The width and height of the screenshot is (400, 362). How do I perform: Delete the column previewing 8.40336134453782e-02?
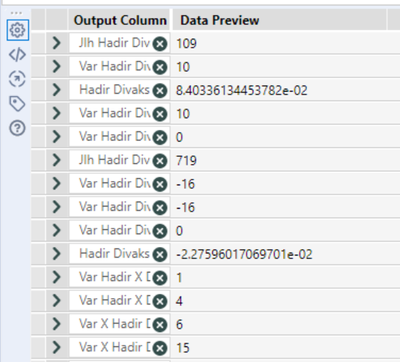tap(160, 90)
